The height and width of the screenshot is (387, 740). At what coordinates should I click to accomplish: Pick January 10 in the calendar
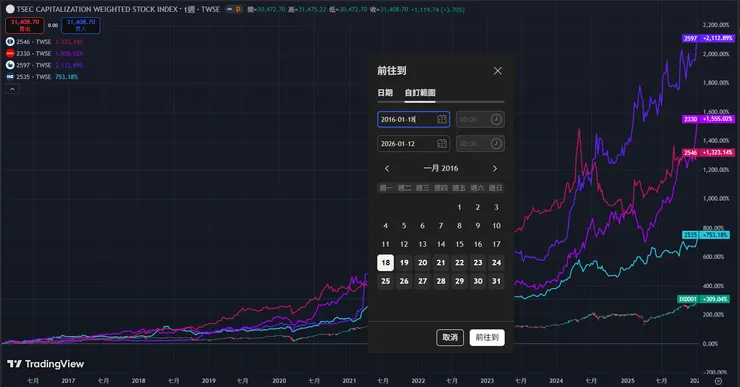coord(496,226)
